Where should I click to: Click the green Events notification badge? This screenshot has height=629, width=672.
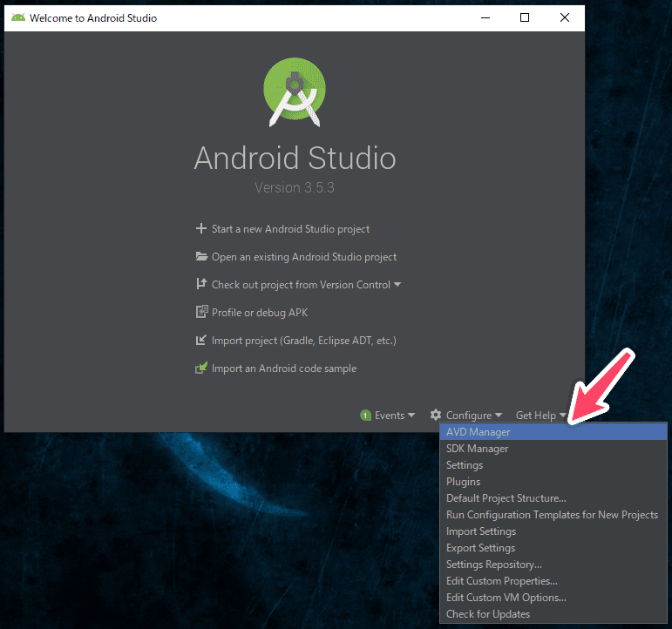click(x=365, y=416)
